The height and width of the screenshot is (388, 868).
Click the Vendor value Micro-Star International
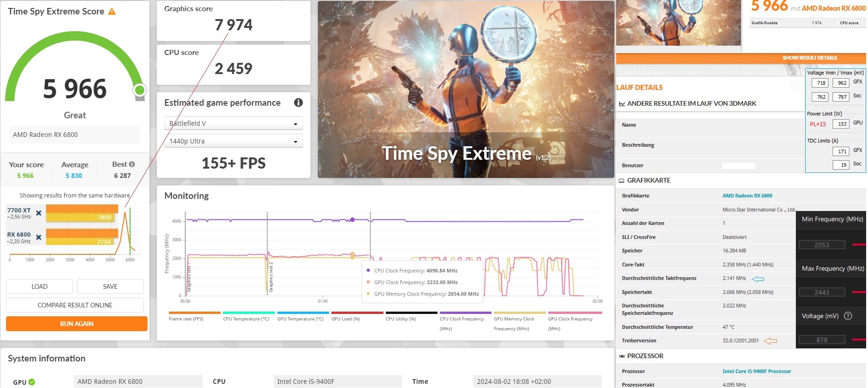click(x=759, y=210)
